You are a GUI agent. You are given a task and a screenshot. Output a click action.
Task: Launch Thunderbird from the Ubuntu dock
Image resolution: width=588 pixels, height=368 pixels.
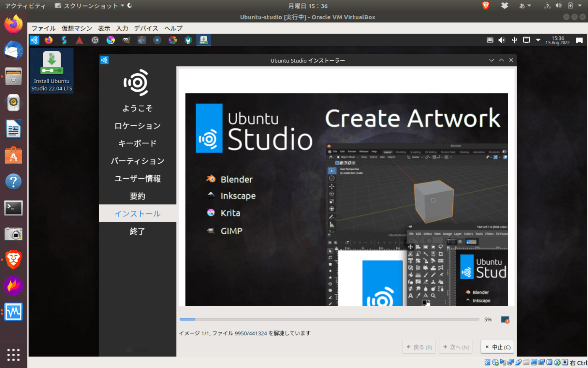(x=13, y=50)
